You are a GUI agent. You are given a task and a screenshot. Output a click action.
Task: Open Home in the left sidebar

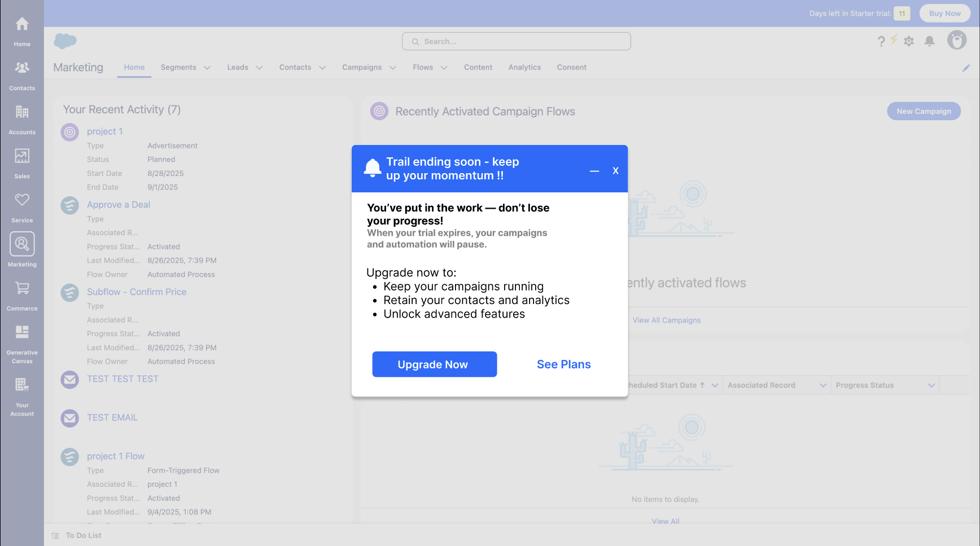pos(22,31)
